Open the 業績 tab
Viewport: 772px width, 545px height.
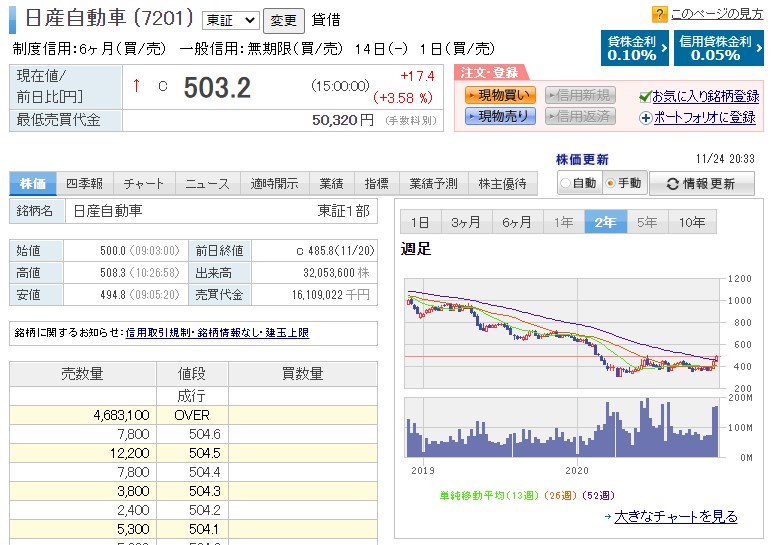331,184
